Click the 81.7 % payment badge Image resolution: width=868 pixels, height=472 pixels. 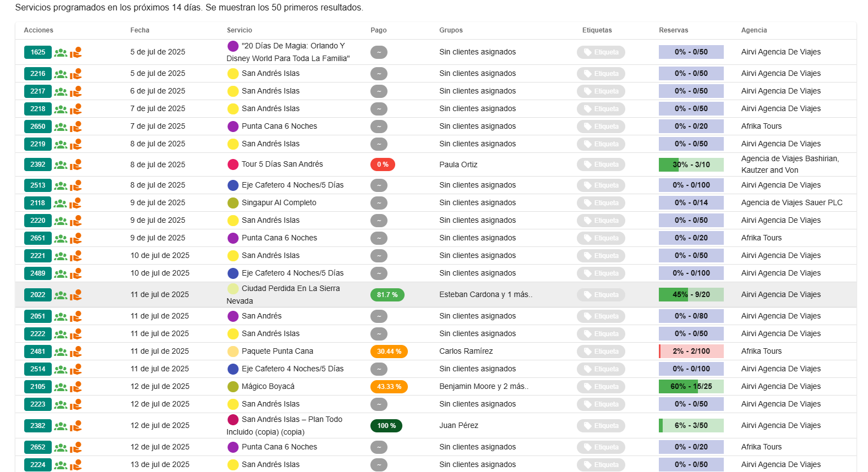387,295
